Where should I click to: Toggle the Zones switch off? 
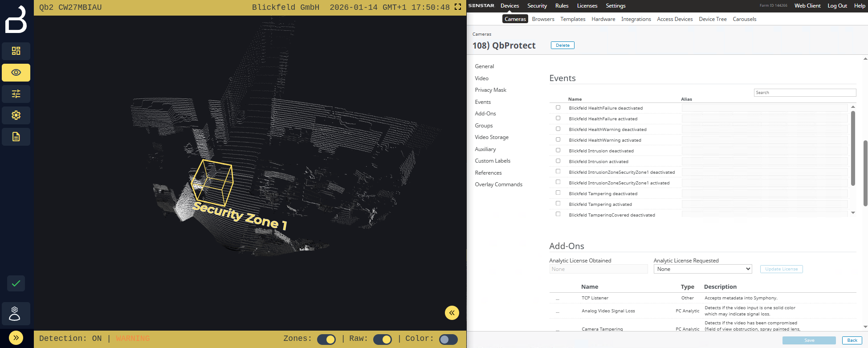point(326,339)
